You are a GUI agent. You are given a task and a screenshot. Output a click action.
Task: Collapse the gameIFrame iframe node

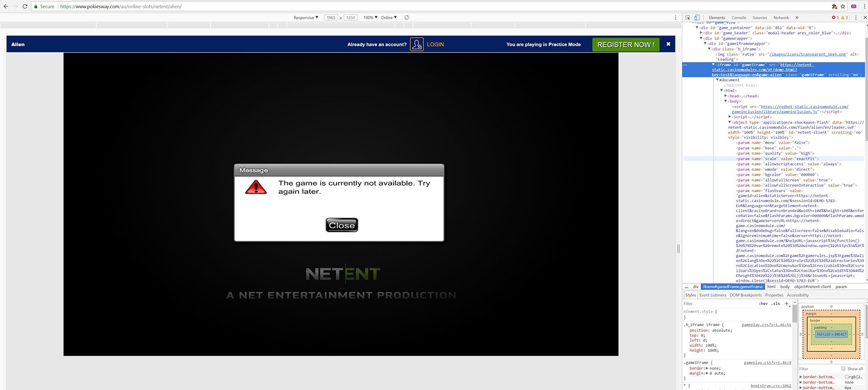pyautogui.click(x=714, y=64)
